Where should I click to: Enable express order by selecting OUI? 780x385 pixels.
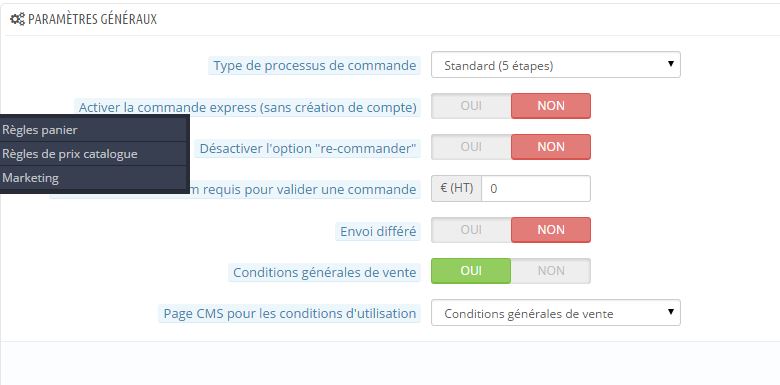[471, 106]
